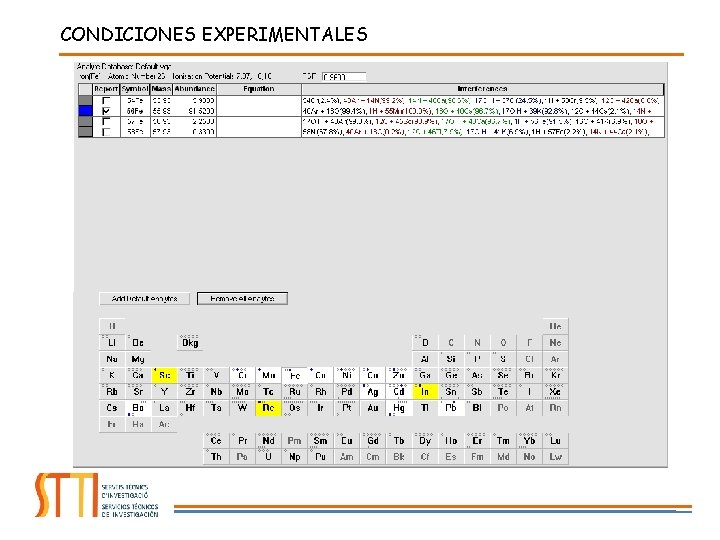Select the Nd lanthanide button
Viewport: 720px width, 540px height.
click(x=268, y=441)
